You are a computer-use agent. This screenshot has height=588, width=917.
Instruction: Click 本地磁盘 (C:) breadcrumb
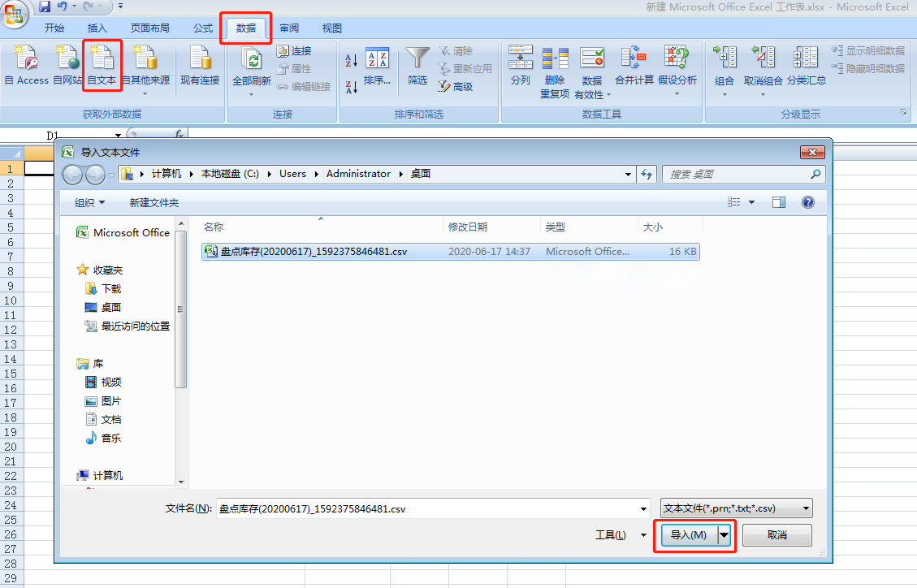[230, 174]
